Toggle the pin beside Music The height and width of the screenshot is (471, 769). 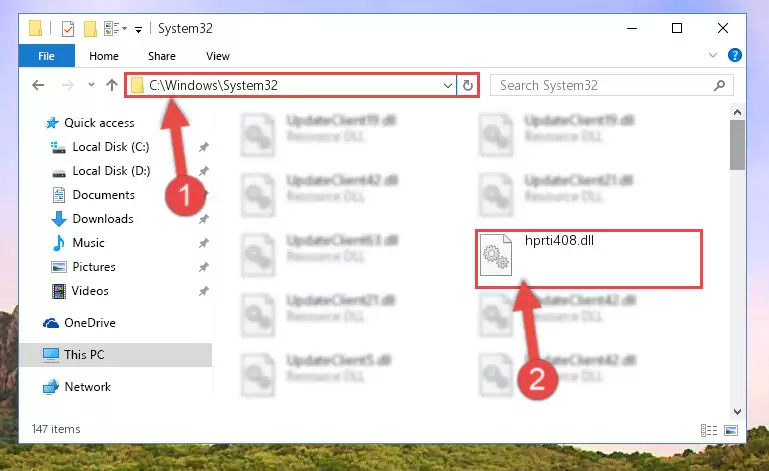(204, 243)
